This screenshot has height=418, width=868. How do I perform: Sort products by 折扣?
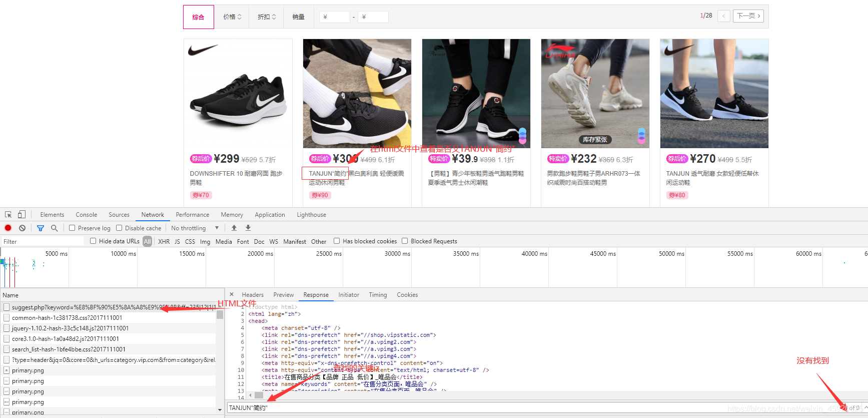(267, 17)
